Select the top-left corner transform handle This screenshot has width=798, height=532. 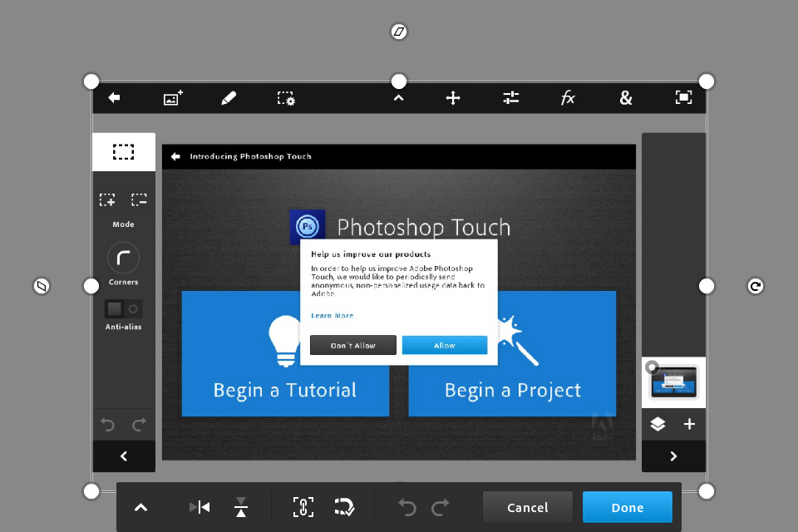click(x=91, y=81)
